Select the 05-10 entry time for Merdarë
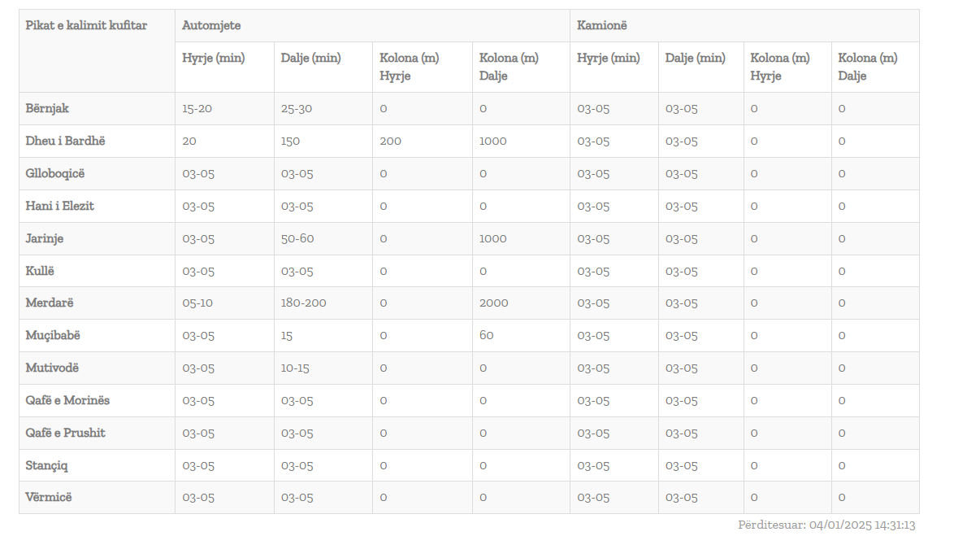 [x=197, y=303]
